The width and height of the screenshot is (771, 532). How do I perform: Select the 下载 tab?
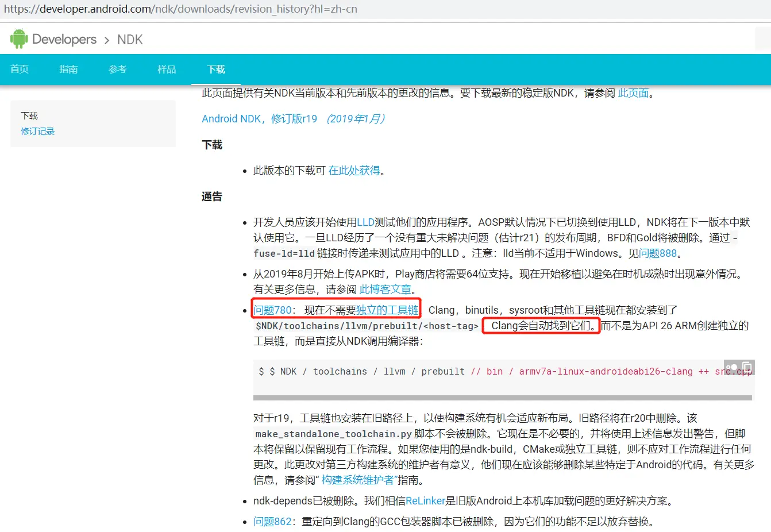pyautogui.click(x=216, y=70)
